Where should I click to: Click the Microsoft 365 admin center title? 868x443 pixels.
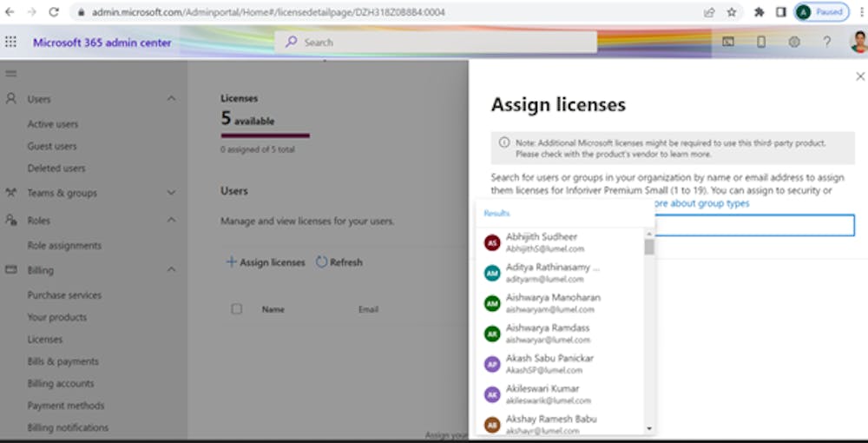tap(102, 43)
